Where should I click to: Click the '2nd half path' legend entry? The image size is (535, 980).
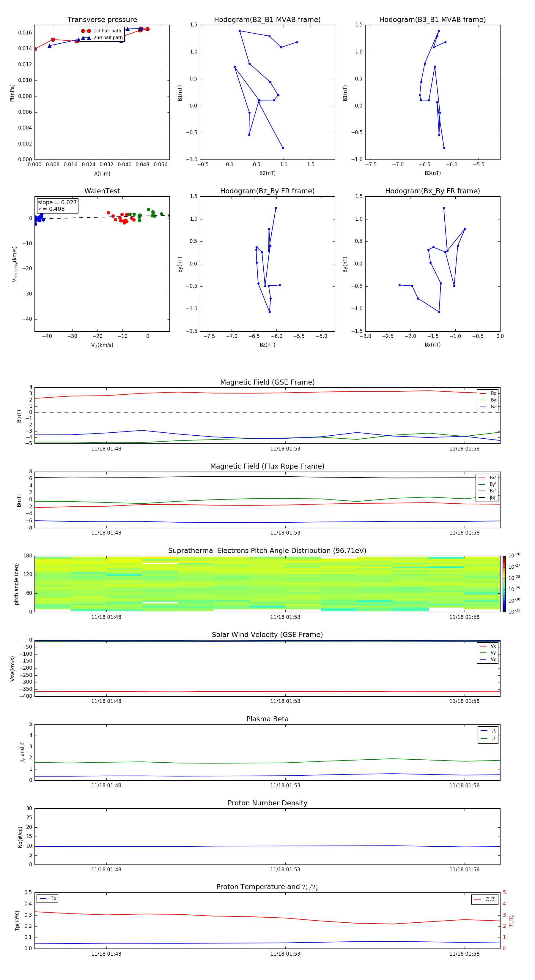pos(102,38)
